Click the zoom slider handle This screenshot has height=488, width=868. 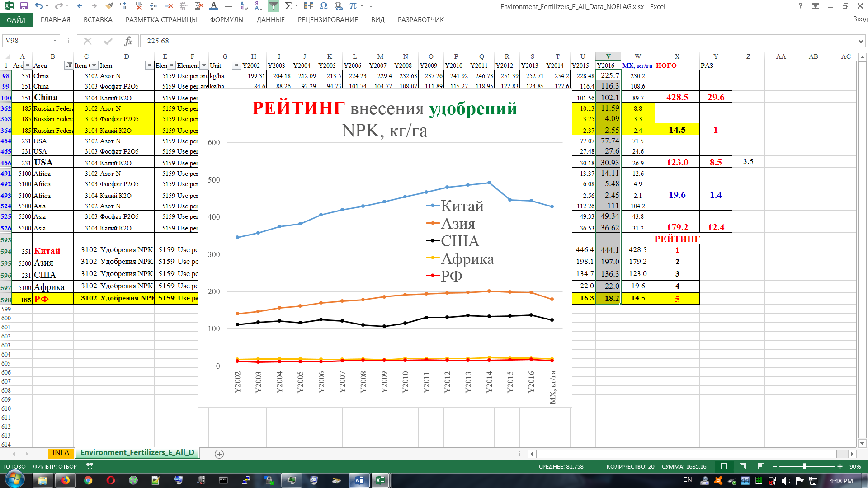point(804,466)
